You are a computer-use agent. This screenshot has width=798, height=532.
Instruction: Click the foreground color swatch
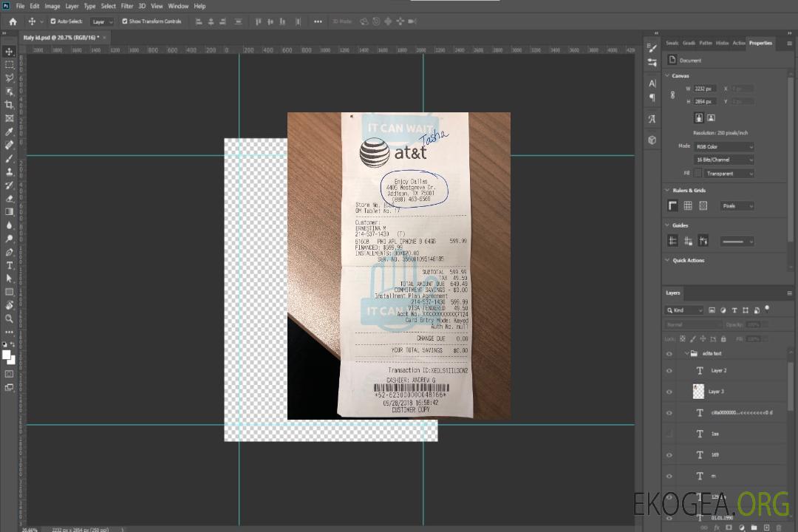[7, 355]
